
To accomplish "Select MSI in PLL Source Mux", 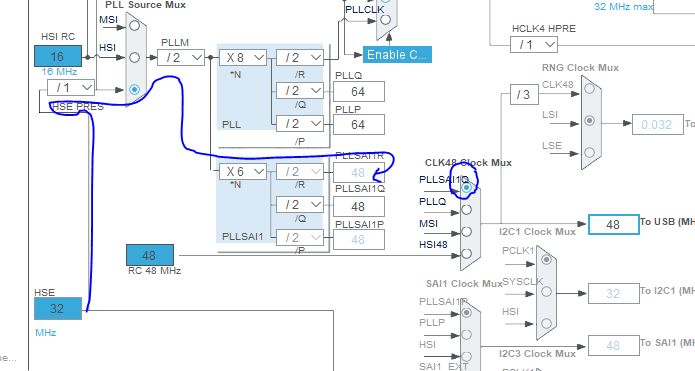I will click(x=135, y=26).
